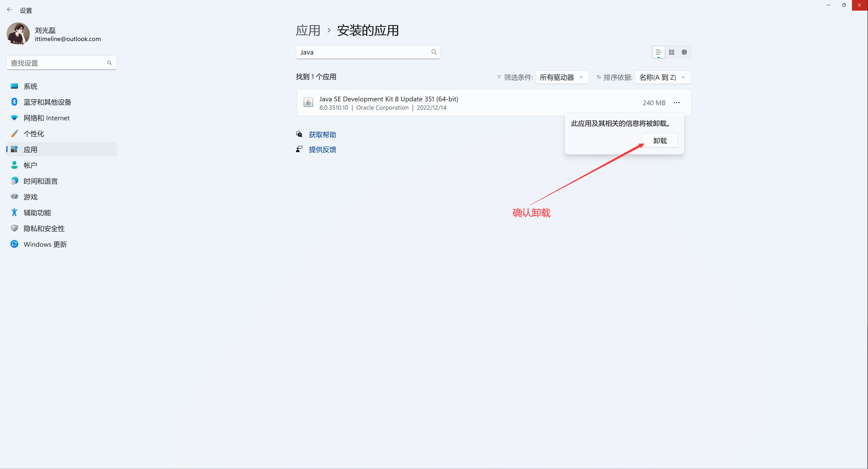Click the shield 隐私和安全性 icon
This screenshot has width=868, height=469.
[14, 228]
